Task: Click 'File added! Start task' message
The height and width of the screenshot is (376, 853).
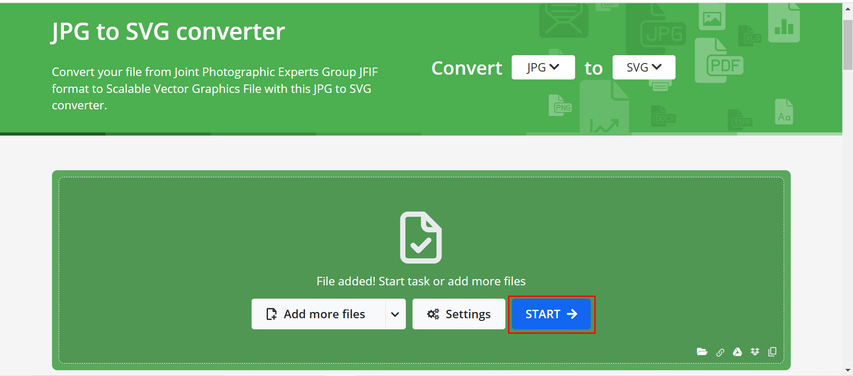Action: click(x=421, y=281)
